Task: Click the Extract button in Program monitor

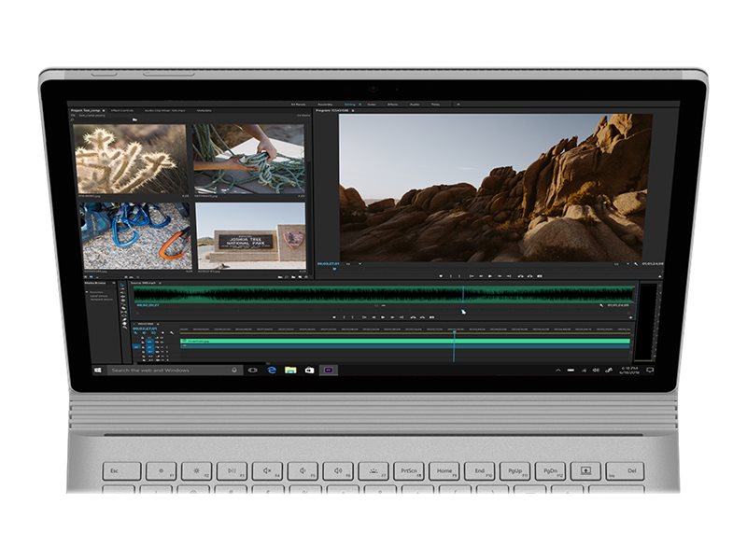Action: [x=529, y=276]
